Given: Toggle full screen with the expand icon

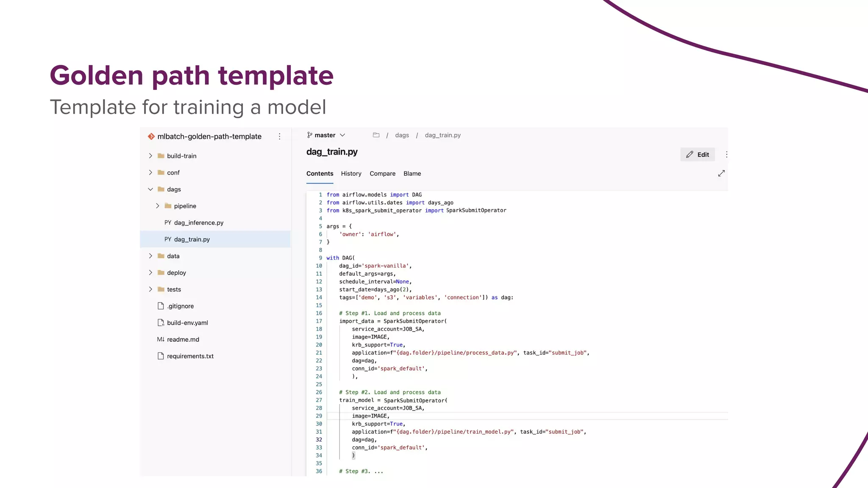Looking at the screenshot, I should 721,173.
